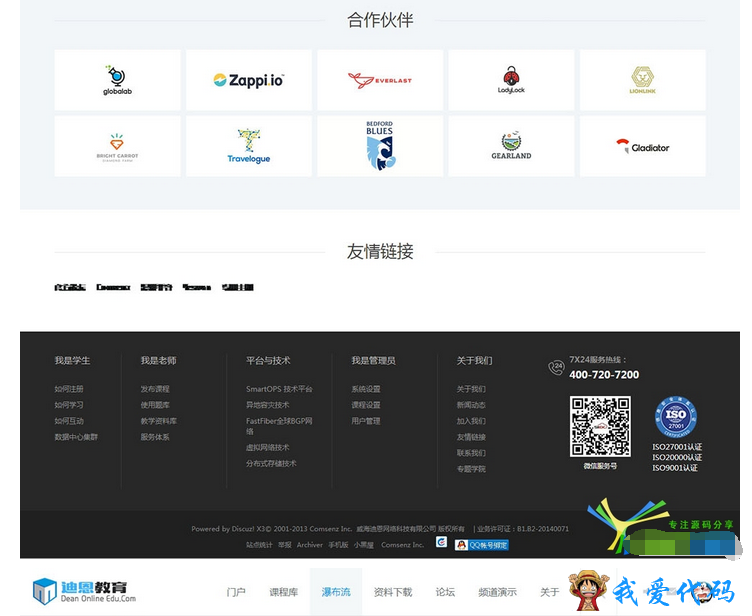Click the QQ帐号绑定 button
This screenshot has height=616, width=752.
coord(482,545)
